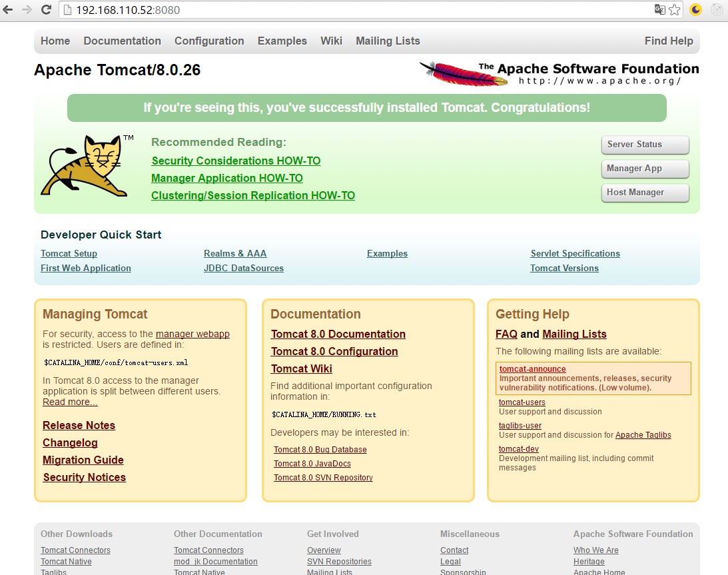Open the Documentation nav item in top bar
This screenshot has width=728, height=575.
coord(122,41)
